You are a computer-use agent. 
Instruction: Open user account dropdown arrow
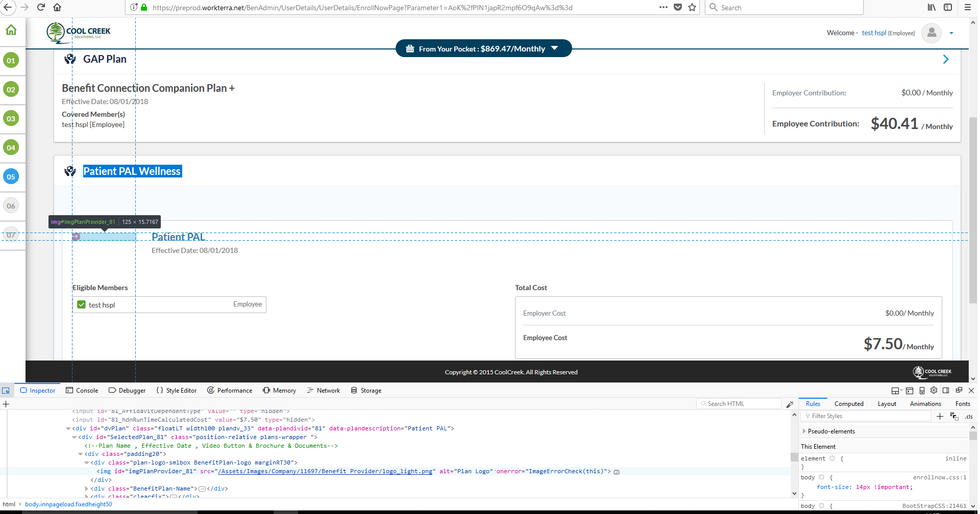(951, 33)
